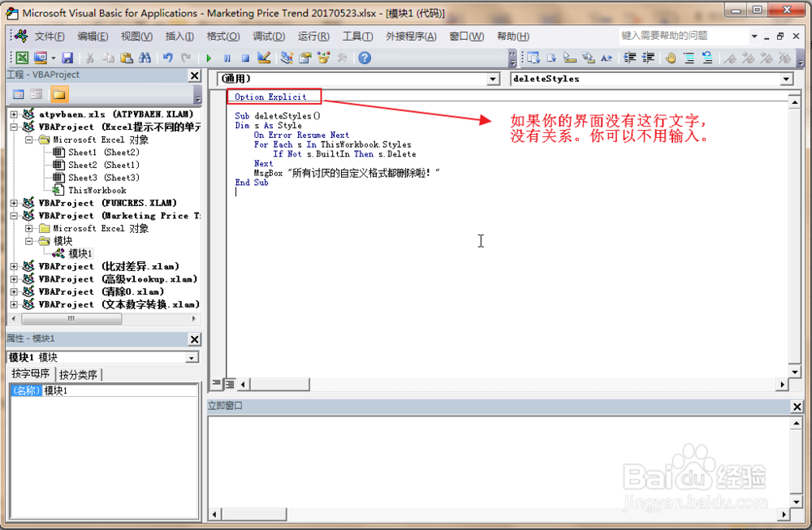Image resolution: width=812 pixels, height=530 pixels.
Task: Click View Code icon in project panel
Action: pos(19,94)
